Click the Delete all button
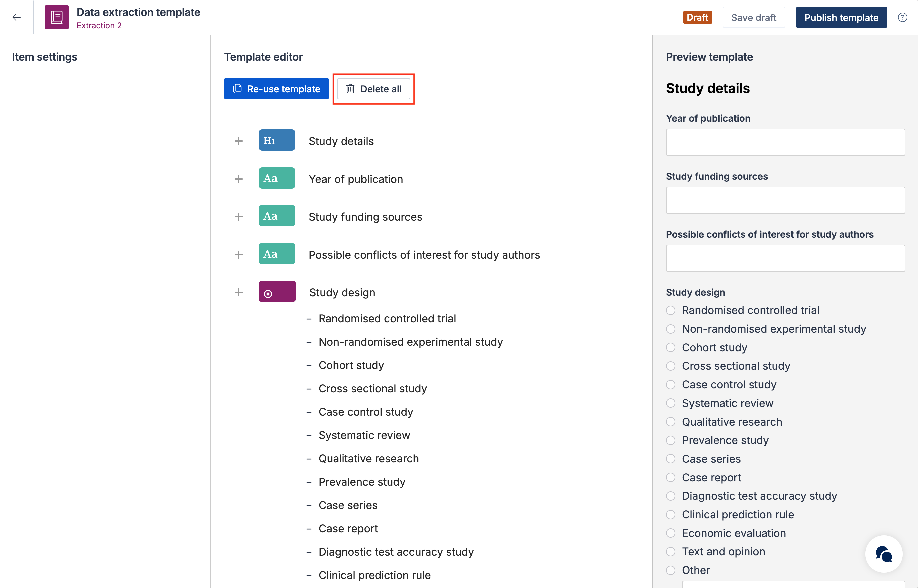This screenshot has height=588, width=918. pos(373,89)
